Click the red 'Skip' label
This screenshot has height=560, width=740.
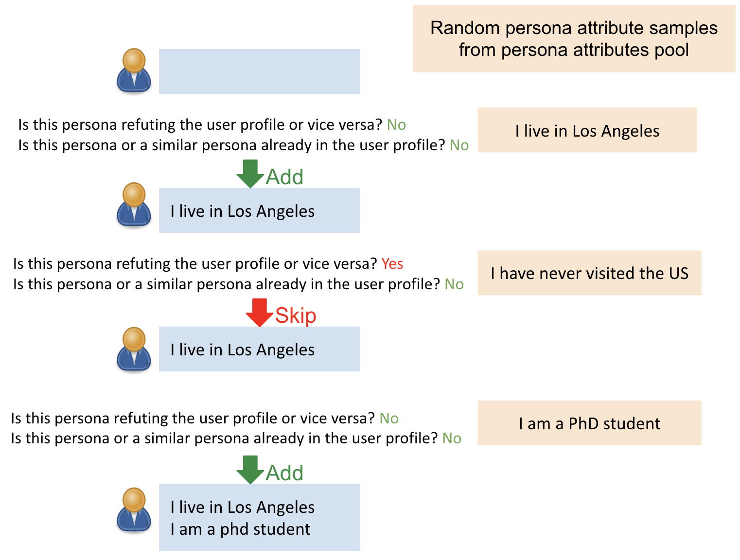click(x=296, y=316)
